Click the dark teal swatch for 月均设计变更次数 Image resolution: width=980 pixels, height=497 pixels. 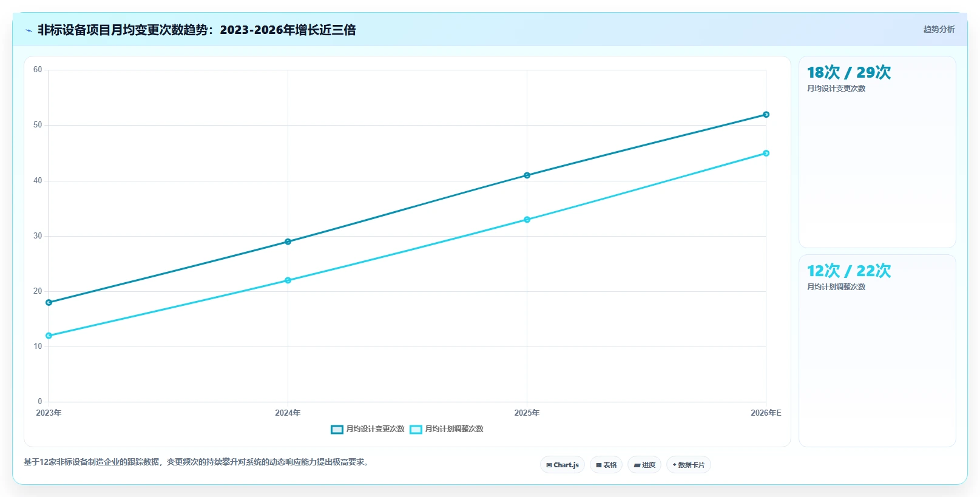coord(337,429)
